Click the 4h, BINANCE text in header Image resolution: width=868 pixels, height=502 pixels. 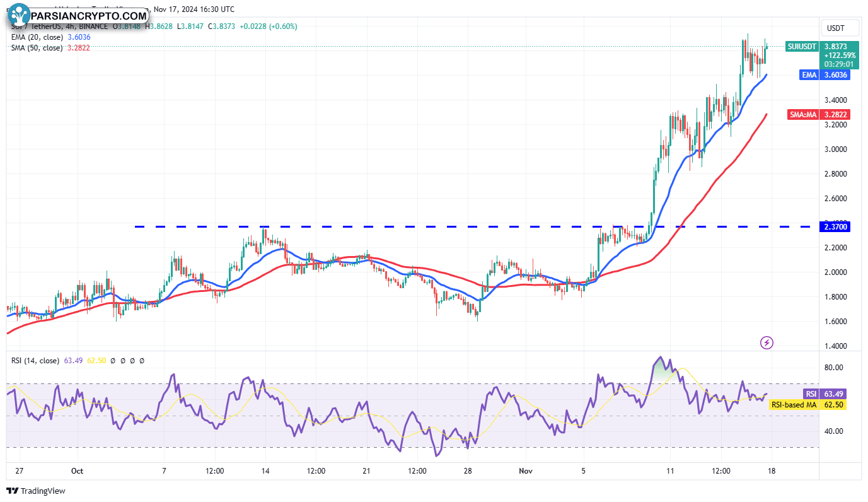click(86, 26)
